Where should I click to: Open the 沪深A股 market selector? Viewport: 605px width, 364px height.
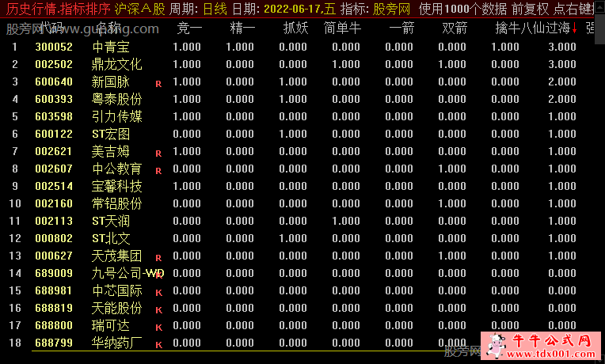[140, 9]
